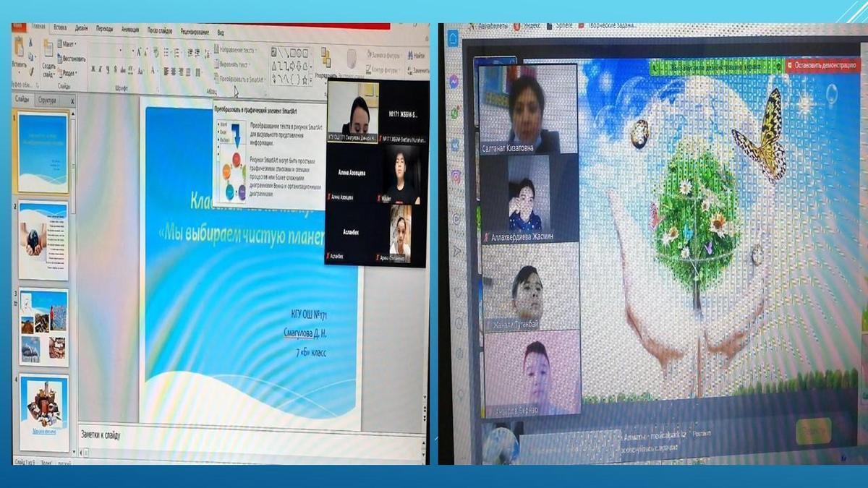This screenshot has height=488, width=868.
Task: Toggle bold formatting in Font group
Action: (x=94, y=70)
